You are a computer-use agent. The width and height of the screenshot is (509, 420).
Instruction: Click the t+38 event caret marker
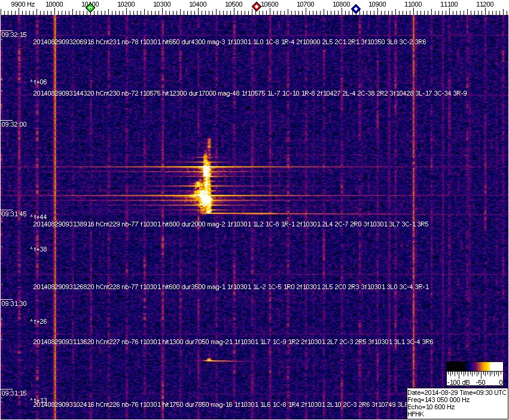click(39, 249)
